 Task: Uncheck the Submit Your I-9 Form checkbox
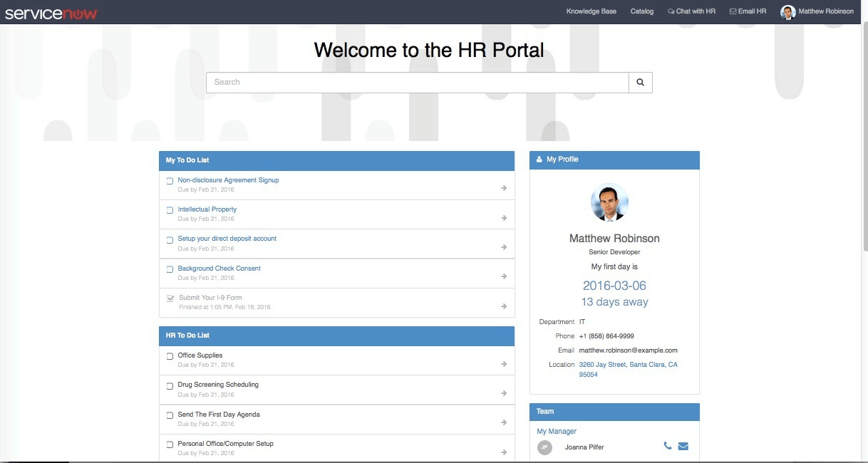(x=170, y=298)
